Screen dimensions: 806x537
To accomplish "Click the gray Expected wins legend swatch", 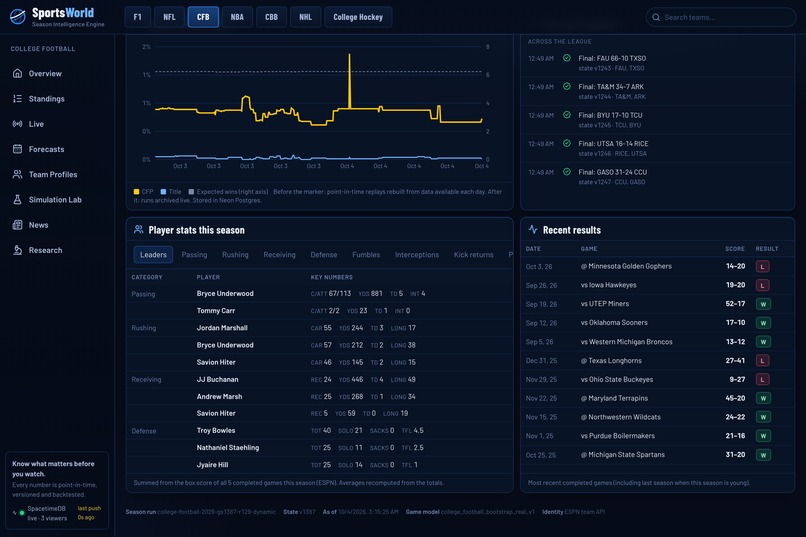I will click(191, 192).
